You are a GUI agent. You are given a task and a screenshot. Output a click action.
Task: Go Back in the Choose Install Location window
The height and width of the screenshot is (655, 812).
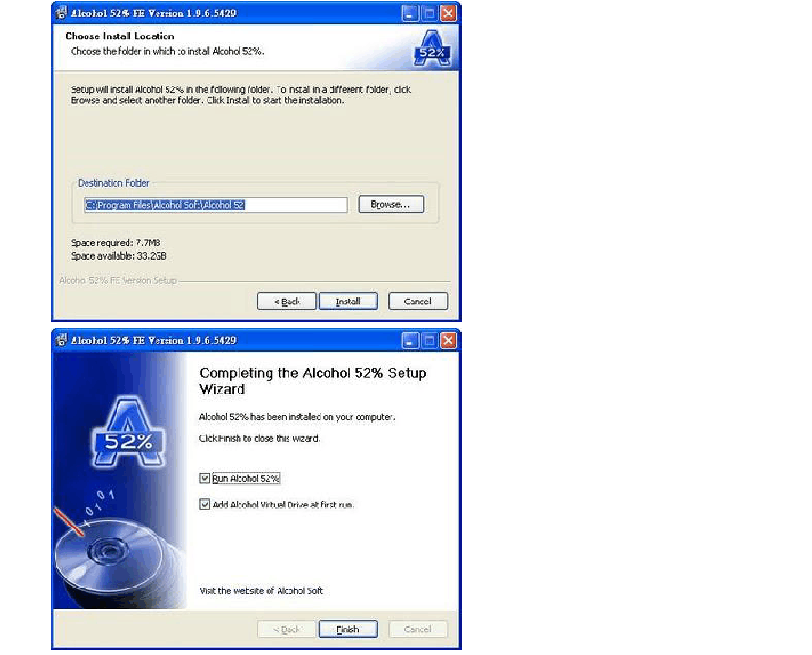pos(286,301)
